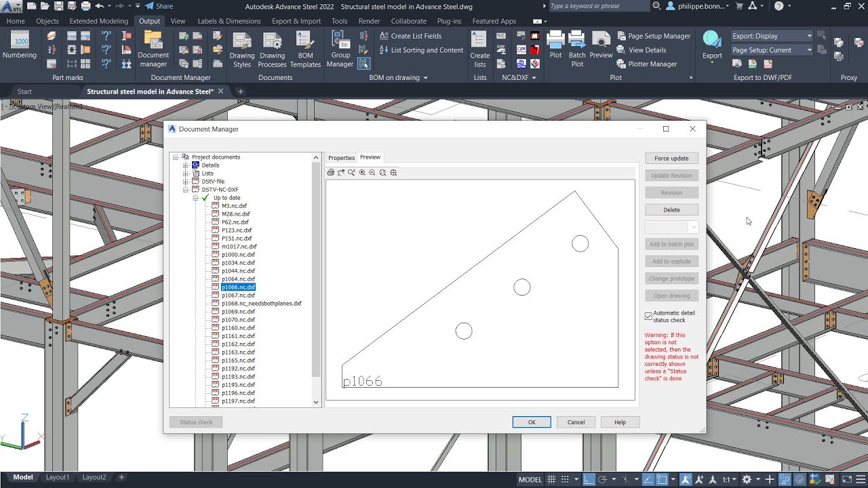Open Document manager ribbon button
The image size is (868, 488).
[x=153, y=49]
